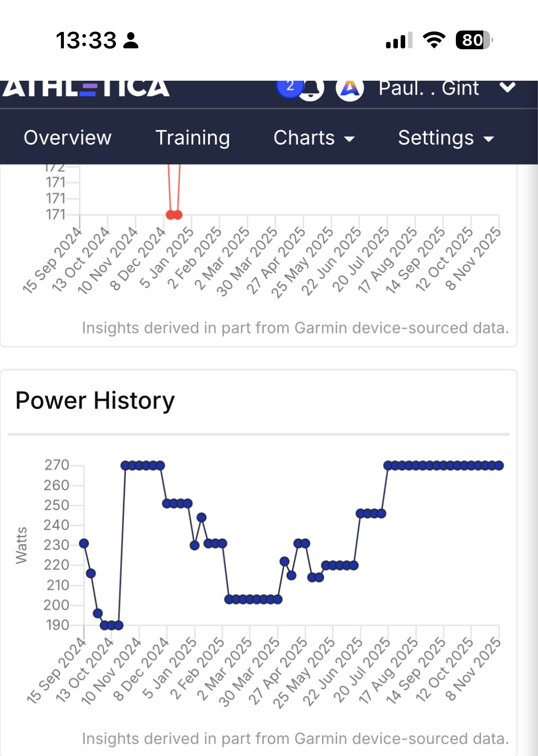This screenshot has width=538, height=756.
Task: Go to the Overview tab
Action: point(68,138)
